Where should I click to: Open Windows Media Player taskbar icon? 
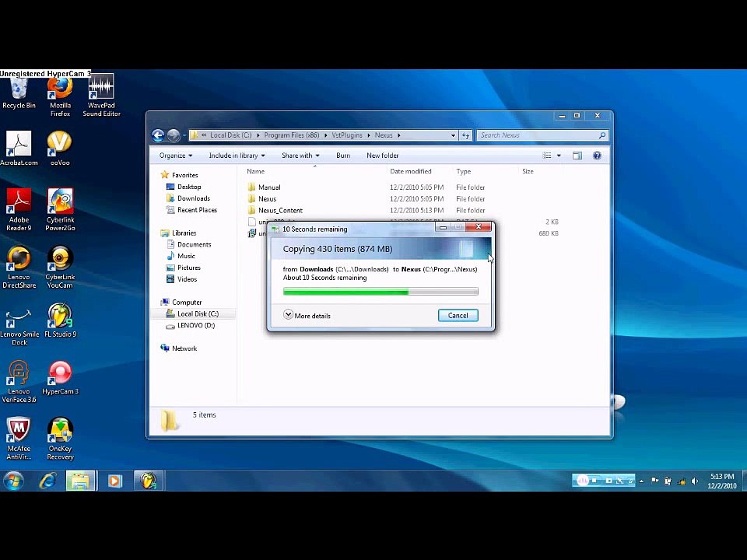point(114,481)
